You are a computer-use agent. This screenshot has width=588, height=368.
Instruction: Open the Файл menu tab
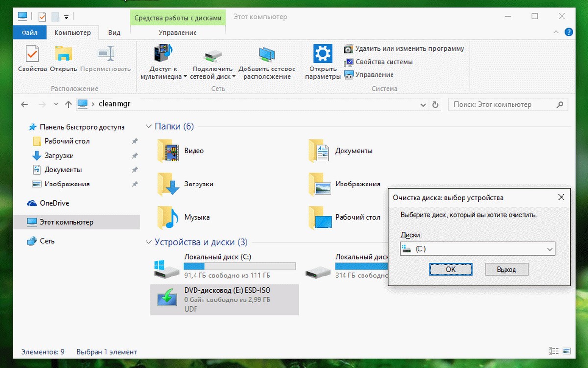tap(30, 33)
